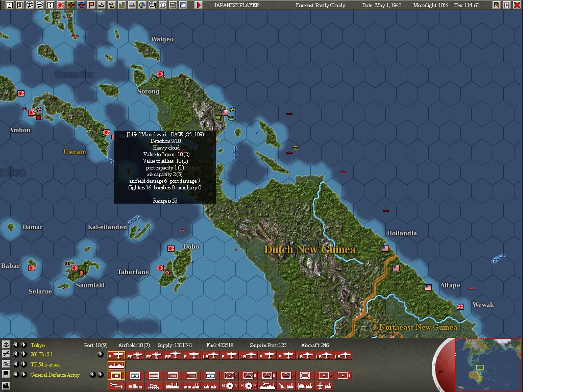Toggle the blue enemy aircraft display icon
Viewport: 588px width, 392px height.
pos(80,5)
